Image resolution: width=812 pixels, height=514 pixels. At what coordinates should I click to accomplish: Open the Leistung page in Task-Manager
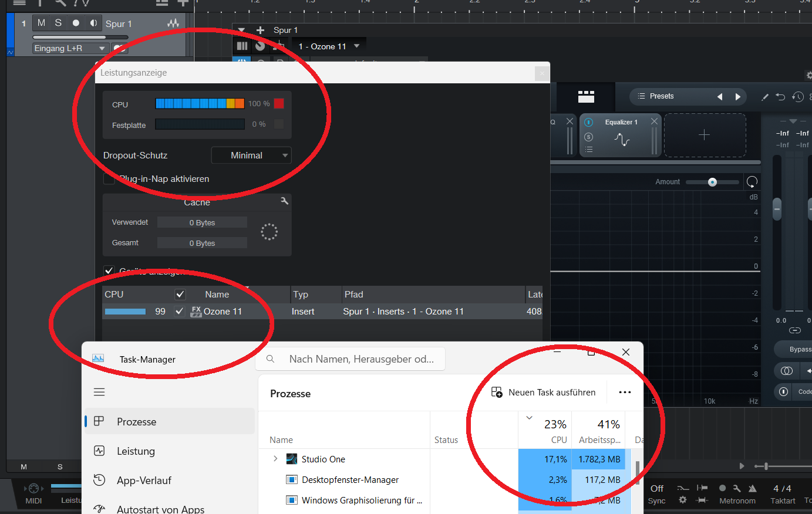(170, 451)
